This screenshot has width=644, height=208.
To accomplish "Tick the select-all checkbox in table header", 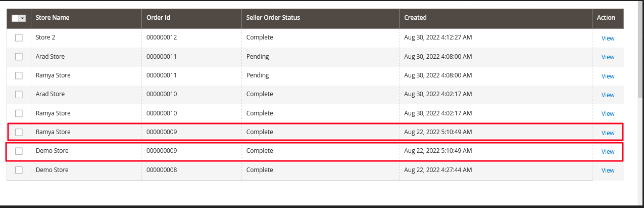I will pos(15,18).
